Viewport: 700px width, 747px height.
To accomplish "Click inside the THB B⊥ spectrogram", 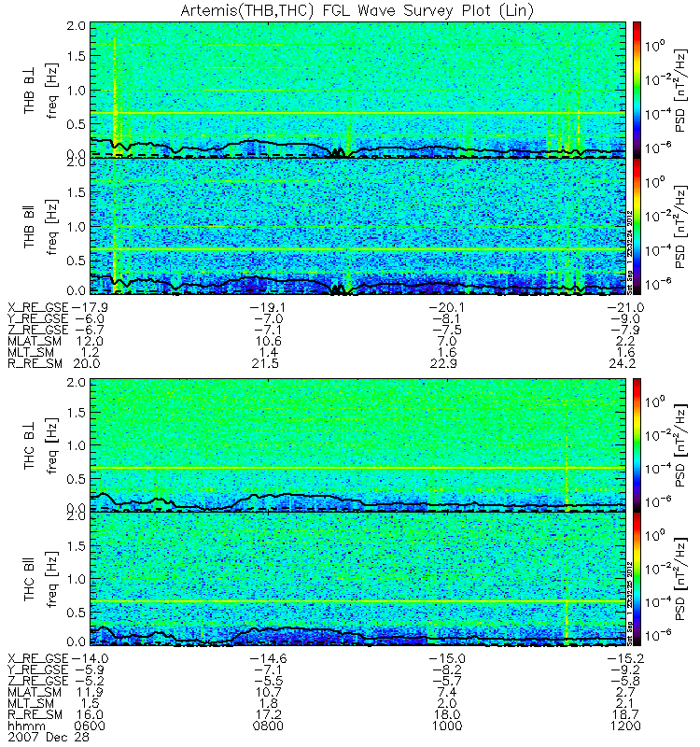I will pyautogui.click(x=358, y=90).
